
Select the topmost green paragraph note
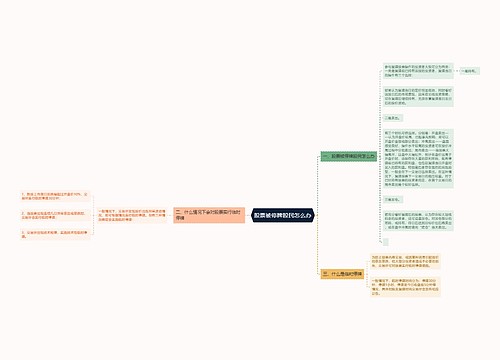418,71
